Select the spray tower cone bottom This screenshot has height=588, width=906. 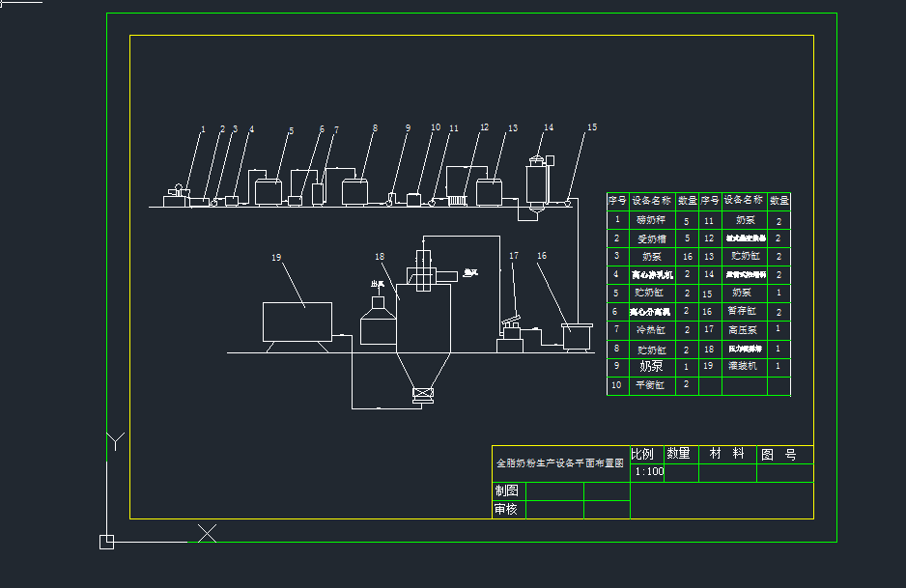click(x=423, y=369)
